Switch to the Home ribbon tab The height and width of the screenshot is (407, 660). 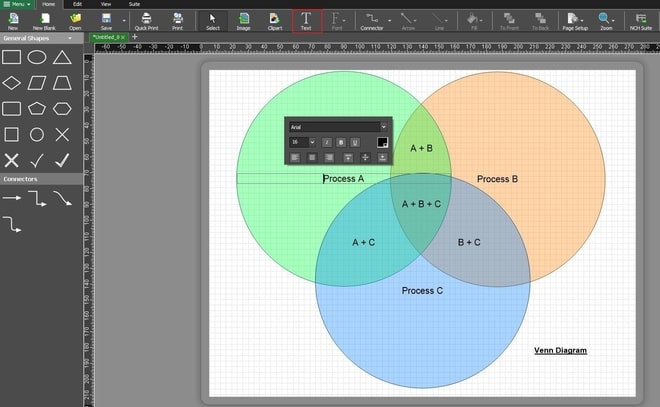coord(48,4)
